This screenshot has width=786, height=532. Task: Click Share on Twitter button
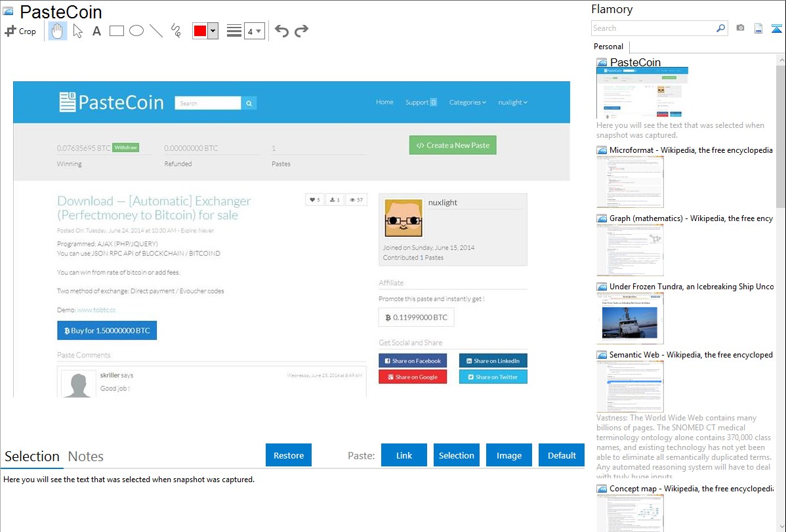493,377
